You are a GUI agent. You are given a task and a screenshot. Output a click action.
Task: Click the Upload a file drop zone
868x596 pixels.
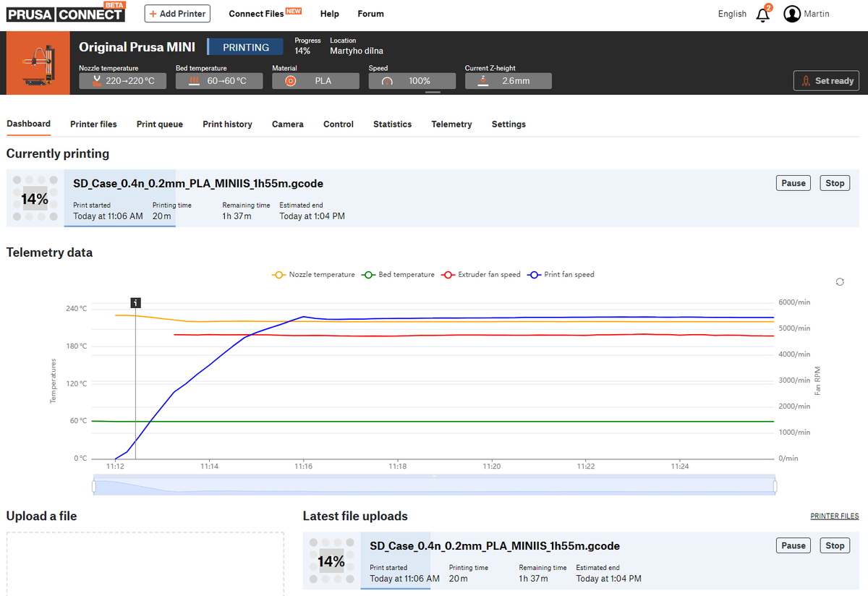(145, 563)
